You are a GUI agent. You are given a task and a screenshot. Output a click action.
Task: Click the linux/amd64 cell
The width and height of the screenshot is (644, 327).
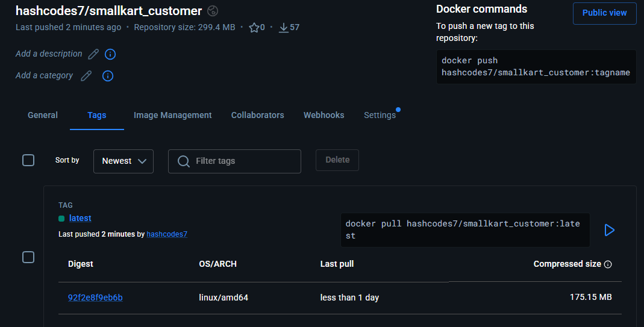click(224, 297)
